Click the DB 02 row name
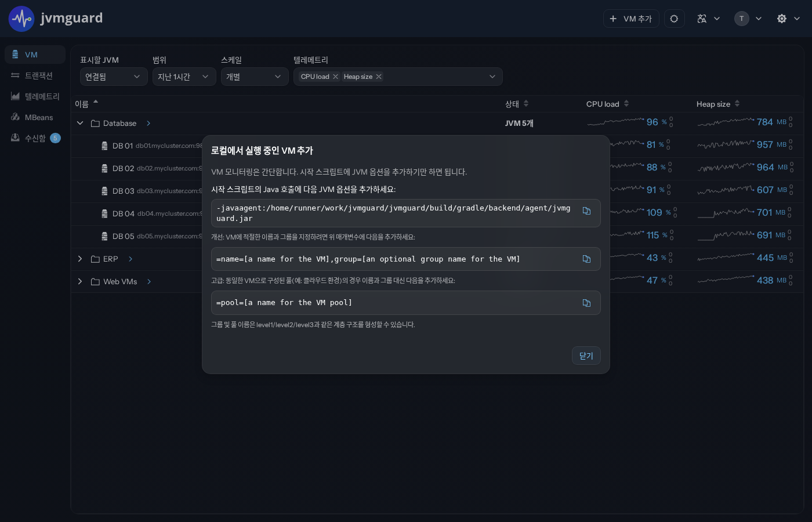This screenshot has width=812, height=522. pyautogui.click(x=124, y=169)
